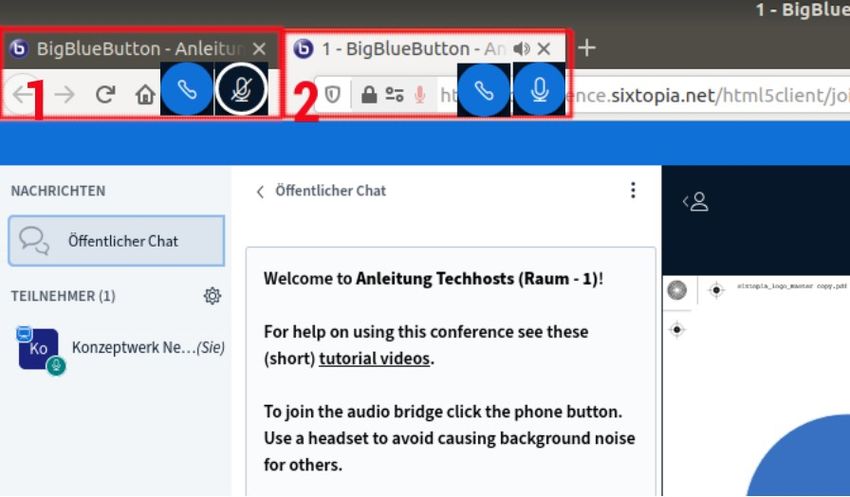Open the site permissions icon in address bar
This screenshot has width=850, height=497.
pyautogui.click(x=394, y=95)
